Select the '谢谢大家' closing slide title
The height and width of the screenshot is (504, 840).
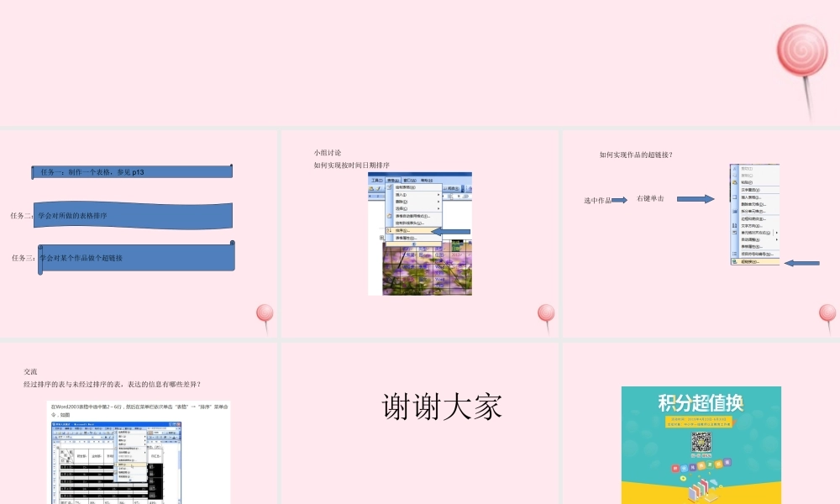pyautogui.click(x=442, y=407)
